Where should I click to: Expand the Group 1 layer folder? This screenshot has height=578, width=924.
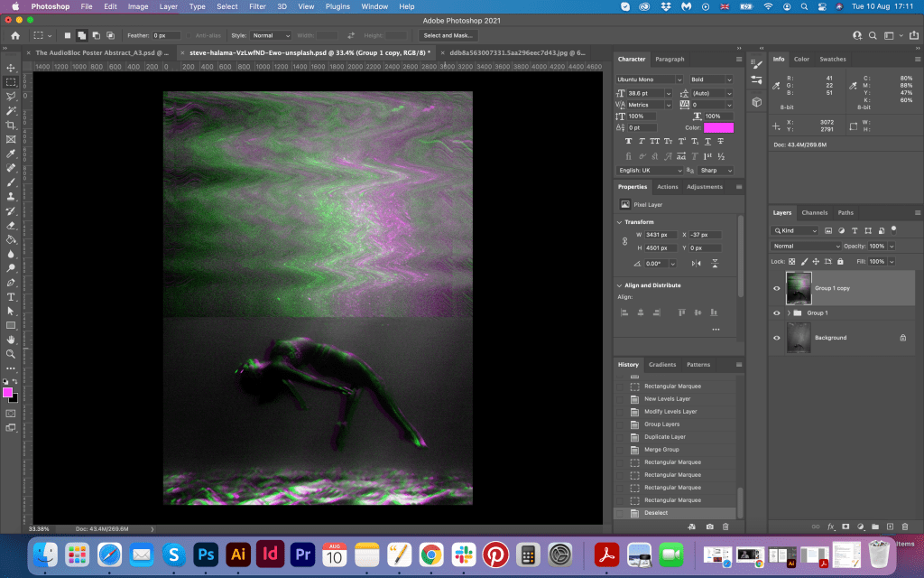(x=789, y=312)
